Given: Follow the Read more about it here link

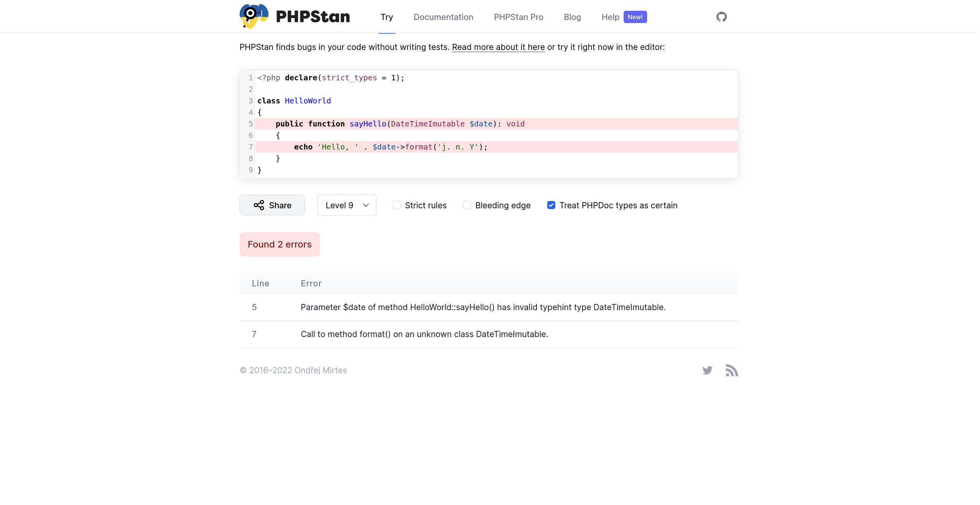Looking at the screenshot, I should point(498,47).
